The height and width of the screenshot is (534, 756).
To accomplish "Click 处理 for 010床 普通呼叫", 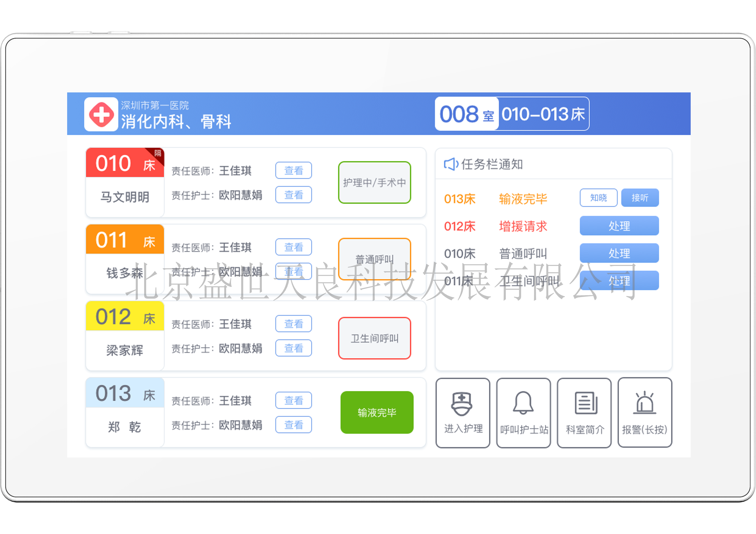I will point(619,253).
